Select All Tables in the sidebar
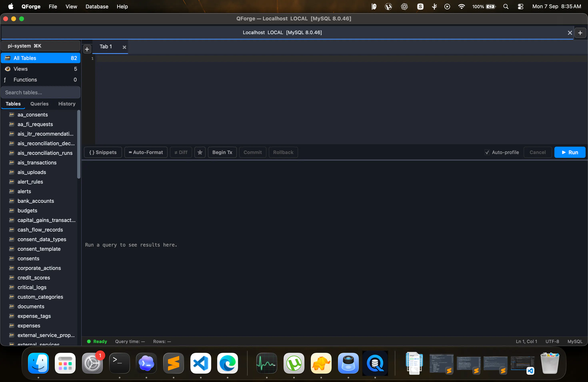Viewport: 588px width, 382px height. tap(41, 58)
